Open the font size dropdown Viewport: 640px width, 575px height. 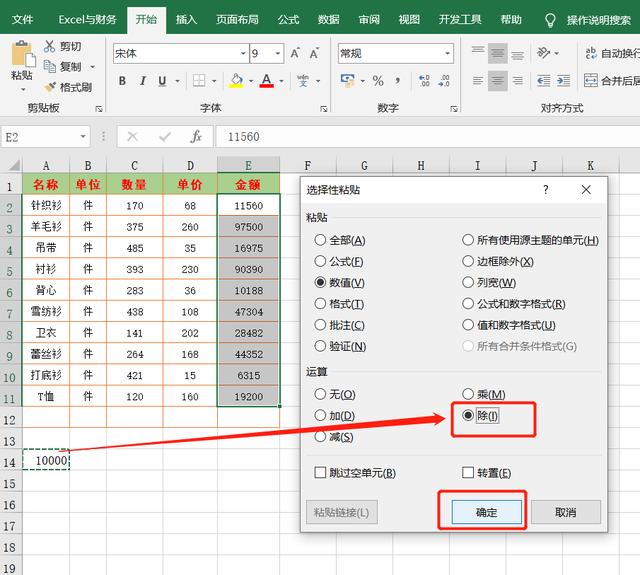tap(278, 53)
